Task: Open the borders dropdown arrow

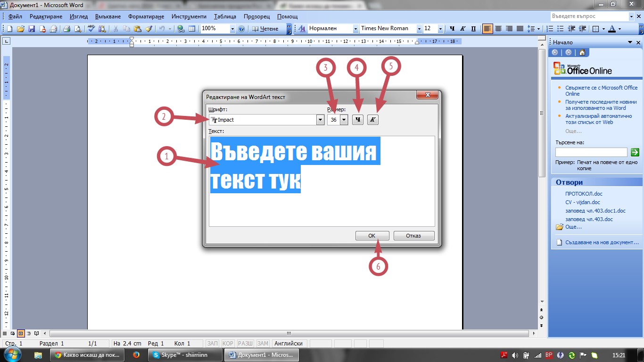Action: tap(603, 29)
